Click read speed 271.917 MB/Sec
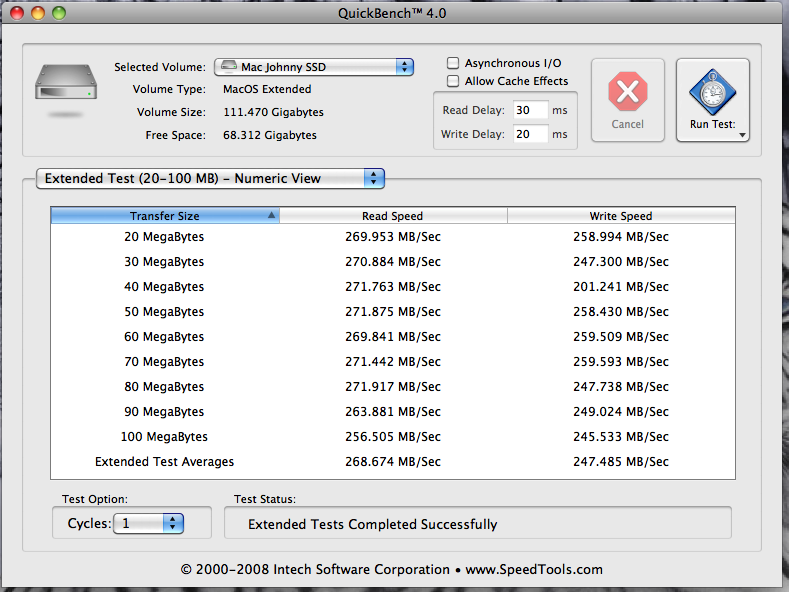 pyautogui.click(x=393, y=387)
